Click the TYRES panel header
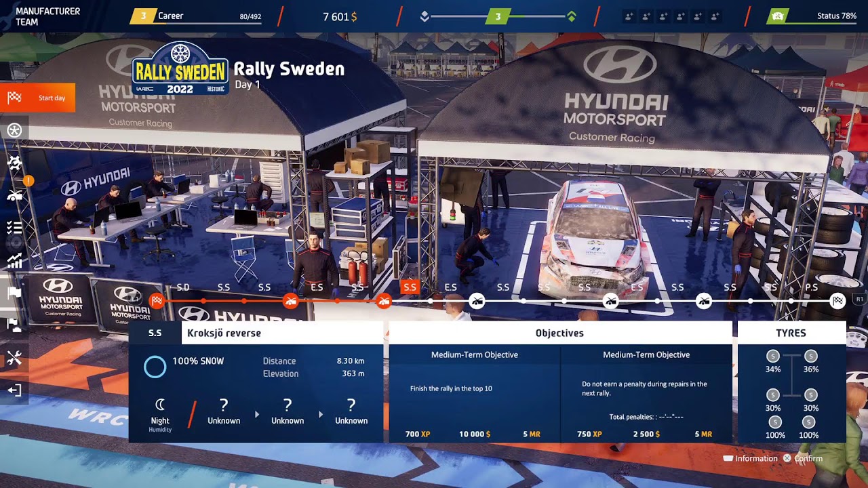The height and width of the screenshot is (488, 868). pos(791,333)
